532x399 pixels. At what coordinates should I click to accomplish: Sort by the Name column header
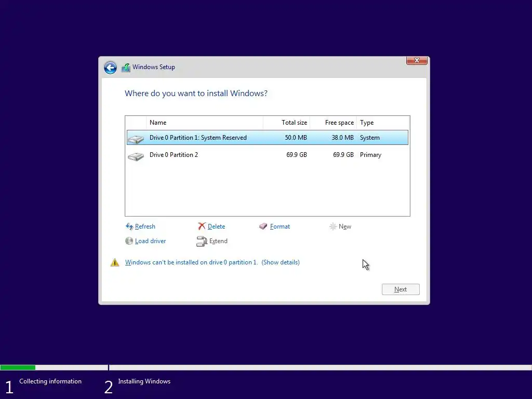205,123
